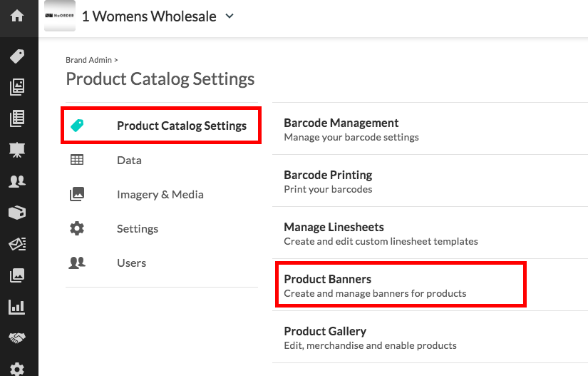This screenshot has height=376, width=588.
Task: Click the handshake icon in sidebar
Action: (x=17, y=338)
